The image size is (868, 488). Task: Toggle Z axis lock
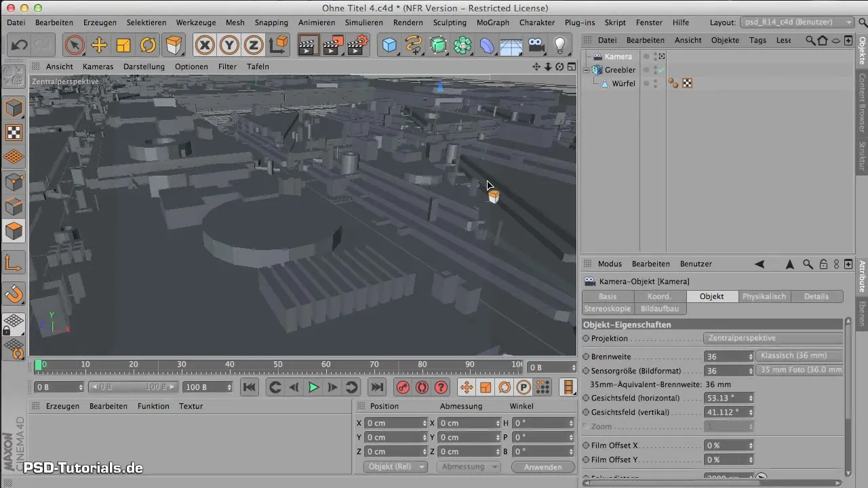254,45
